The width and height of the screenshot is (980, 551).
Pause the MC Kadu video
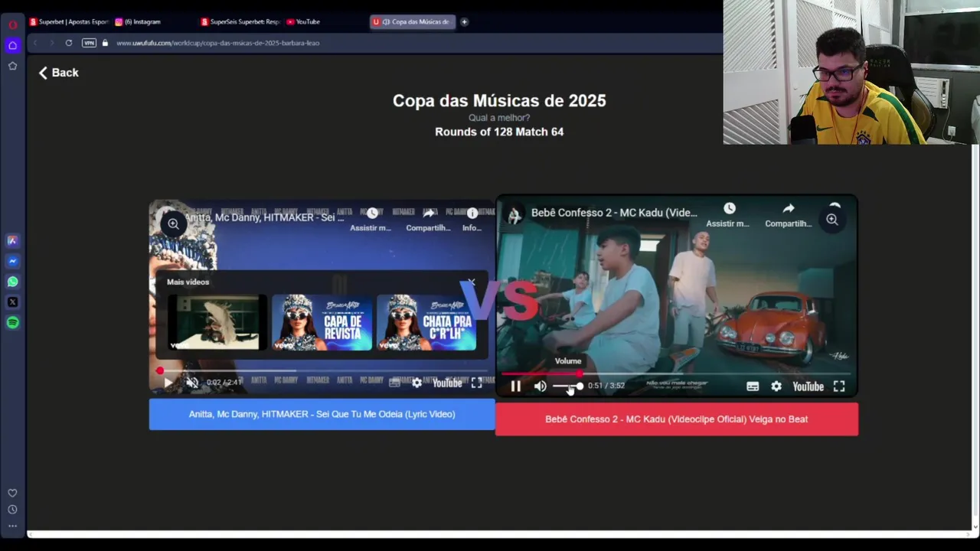pos(516,386)
